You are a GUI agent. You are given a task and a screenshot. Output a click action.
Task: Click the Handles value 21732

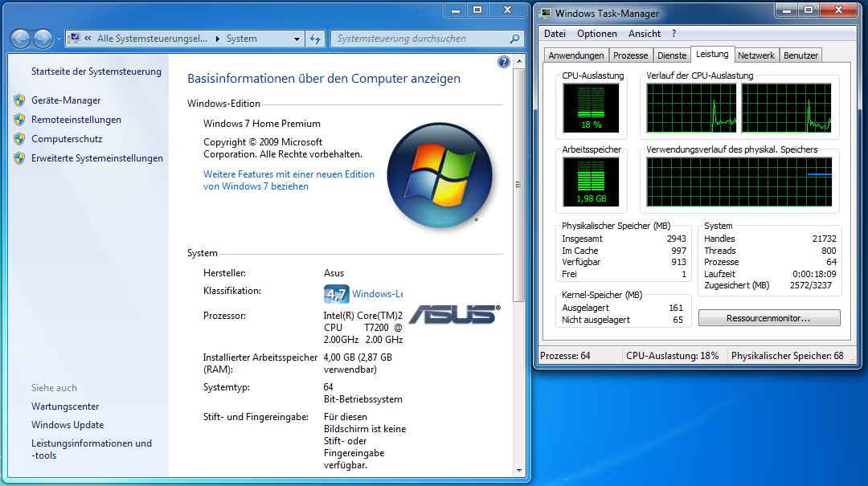(x=825, y=239)
